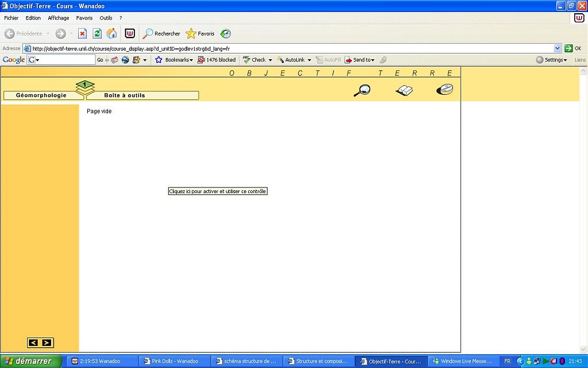Open the ? help menu
The height and width of the screenshot is (368, 588).
click(121, 18)
